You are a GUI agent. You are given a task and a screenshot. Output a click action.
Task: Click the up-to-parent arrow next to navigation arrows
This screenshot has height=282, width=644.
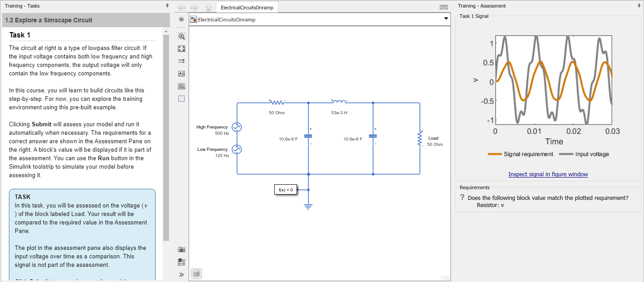[209, 7]
